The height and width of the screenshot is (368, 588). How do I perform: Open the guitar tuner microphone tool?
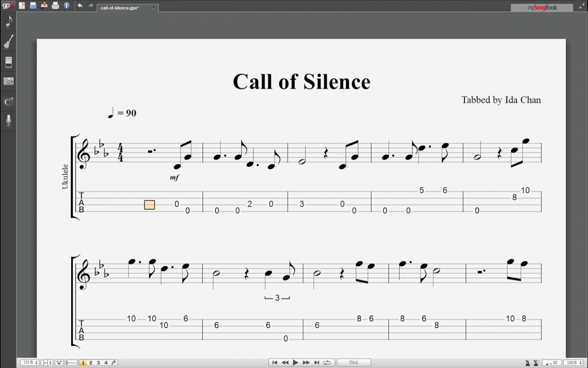9,121
